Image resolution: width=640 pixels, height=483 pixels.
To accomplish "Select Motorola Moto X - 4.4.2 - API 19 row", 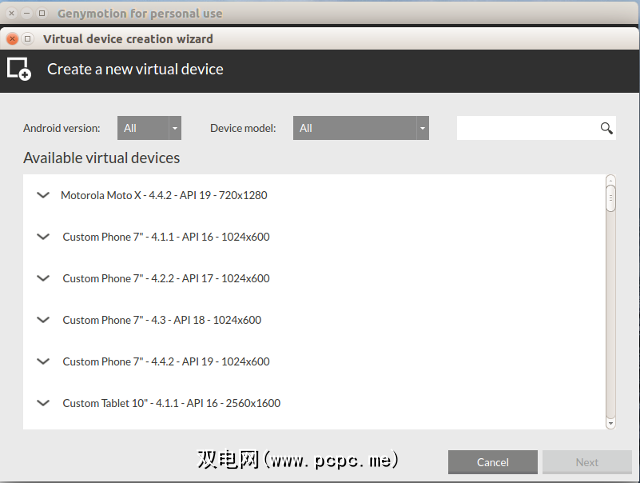I will tap(164, 195).
